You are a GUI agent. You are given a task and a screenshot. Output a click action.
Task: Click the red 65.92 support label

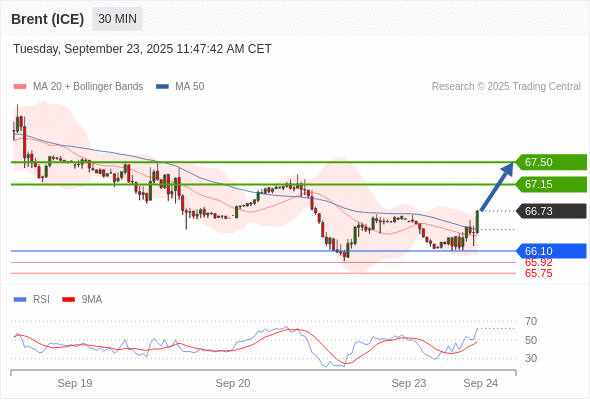[538, 263]
